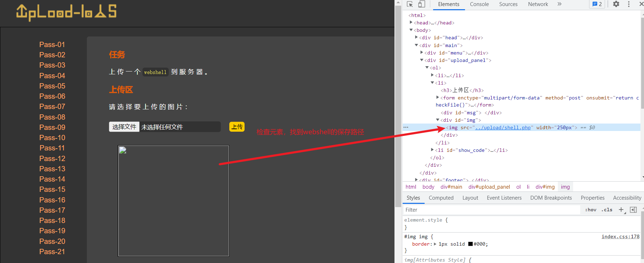Open the Network tab
Image resolution: width=644 pixels, height=263 pixels.
(x=538, y=4)
